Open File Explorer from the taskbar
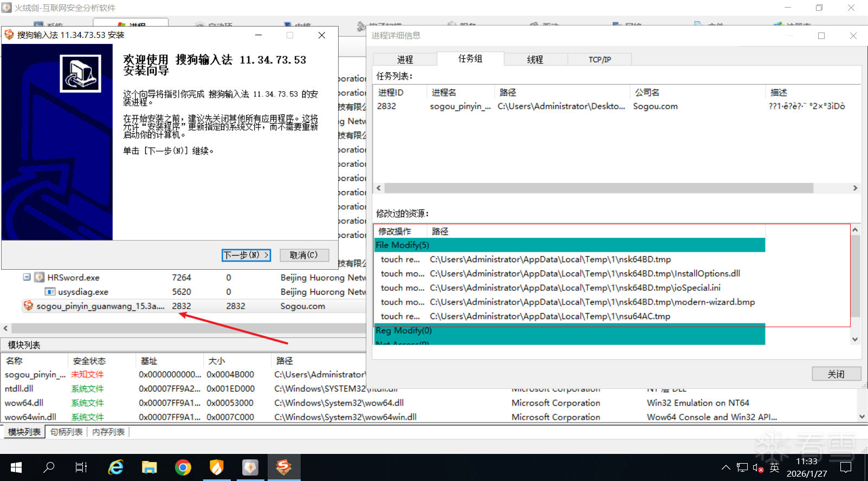The image size is (868, 481). point(149,467)
